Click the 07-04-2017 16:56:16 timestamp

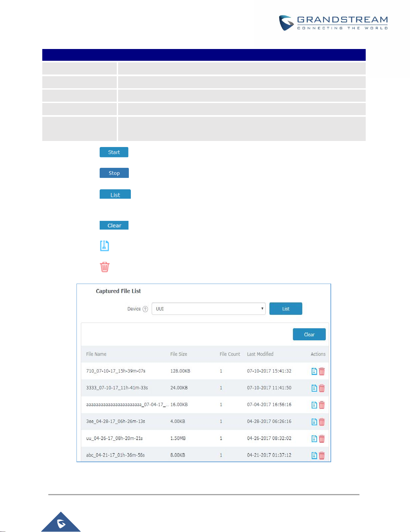click(x=269, y=404)
